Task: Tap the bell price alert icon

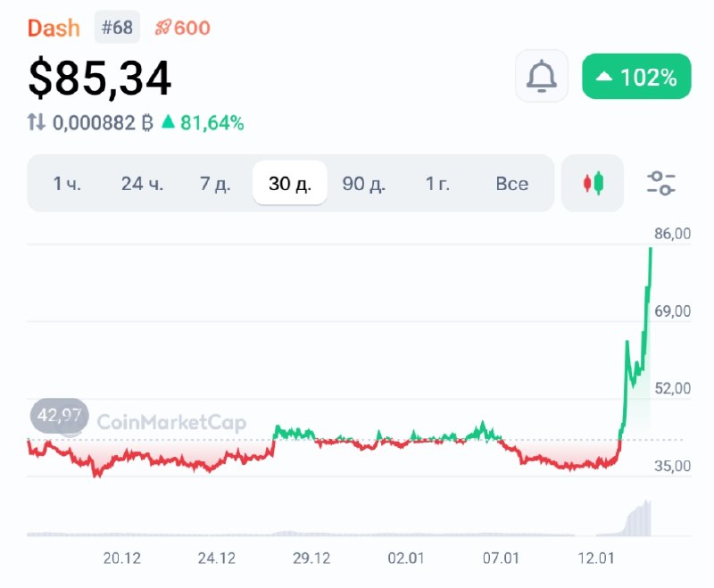Action: coord(542,76)
